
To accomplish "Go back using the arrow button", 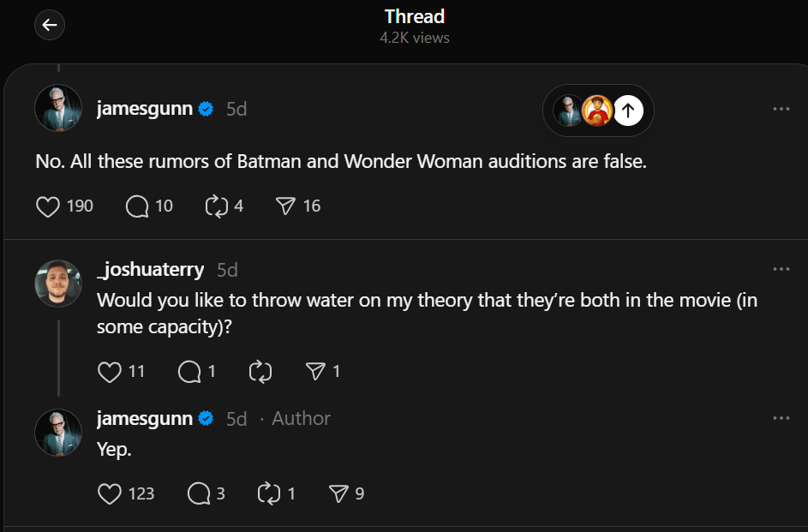I will coord(50,25).
